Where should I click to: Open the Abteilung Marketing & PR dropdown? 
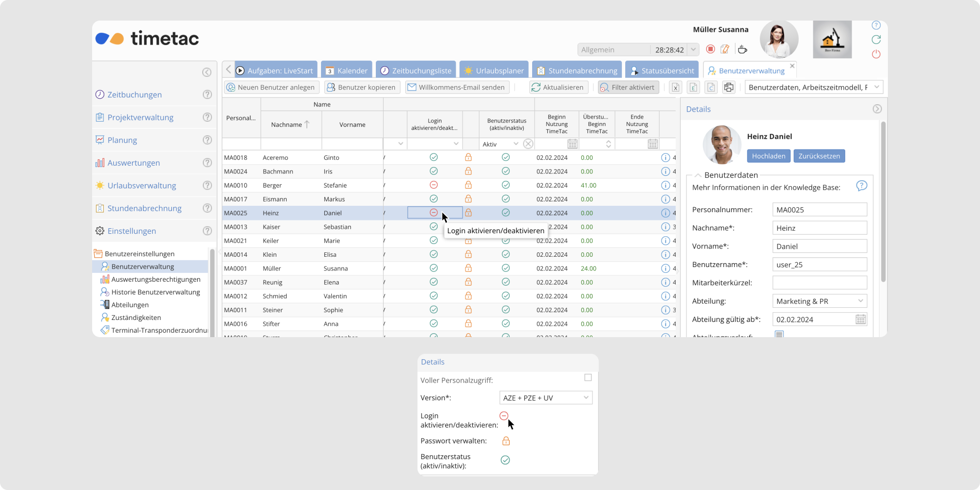coord(819,301)
